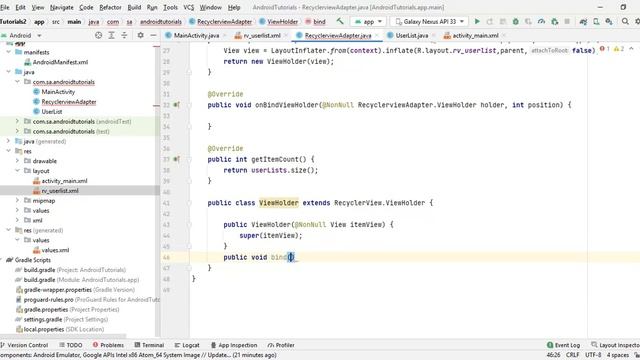Collapse the java folder

point(9,72)
